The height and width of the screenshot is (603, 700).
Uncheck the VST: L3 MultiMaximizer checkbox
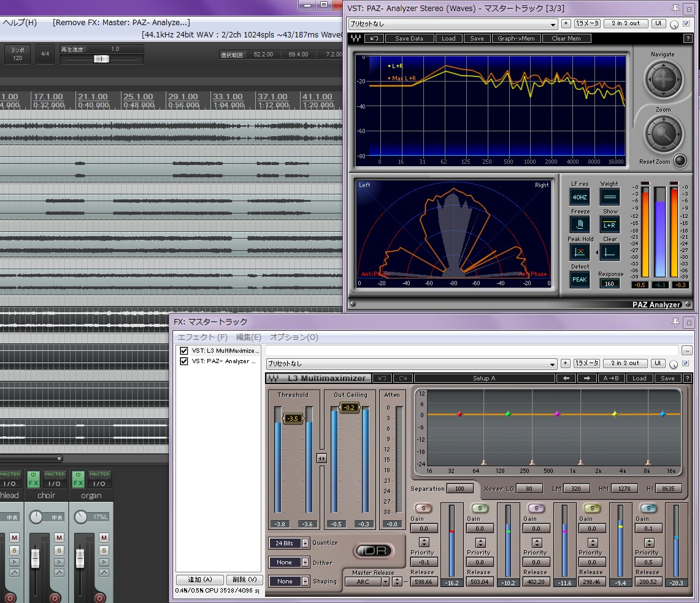184,350
